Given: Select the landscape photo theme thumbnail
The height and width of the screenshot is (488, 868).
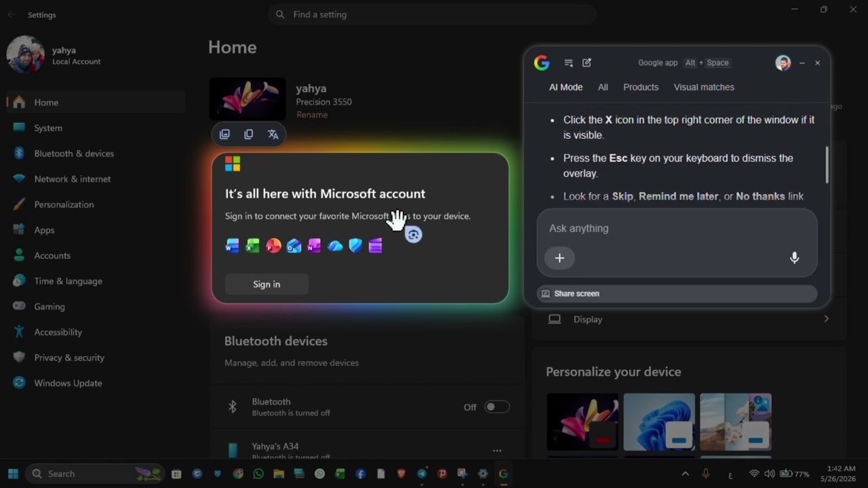Looking at the screenshot, I should (x=736, y=422).
